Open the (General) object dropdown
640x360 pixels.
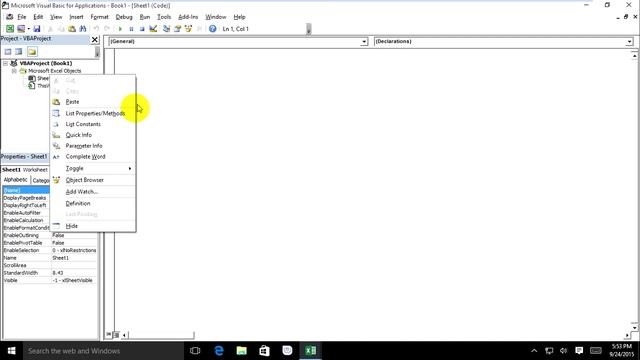pyautogui.click(x=364, y=42)
